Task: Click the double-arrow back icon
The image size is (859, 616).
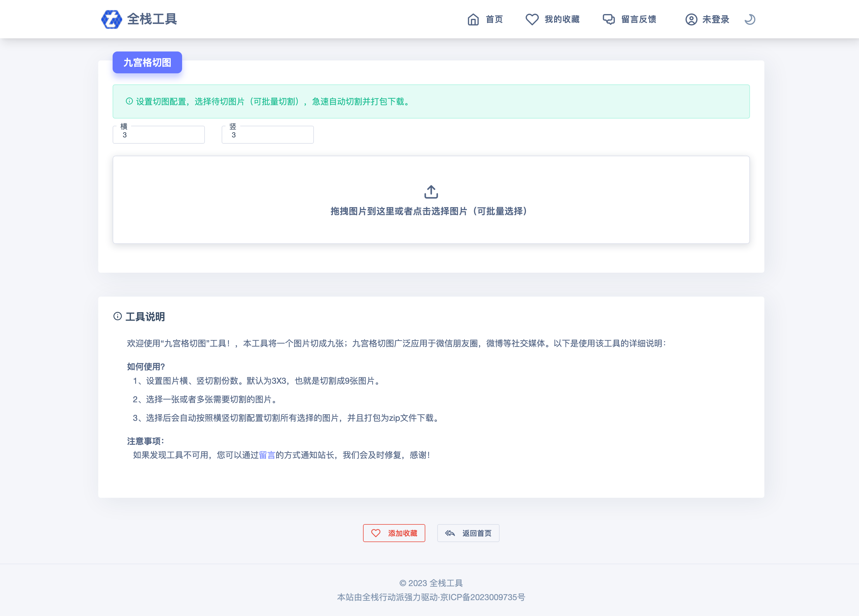Action: click(x=450, y=533)
